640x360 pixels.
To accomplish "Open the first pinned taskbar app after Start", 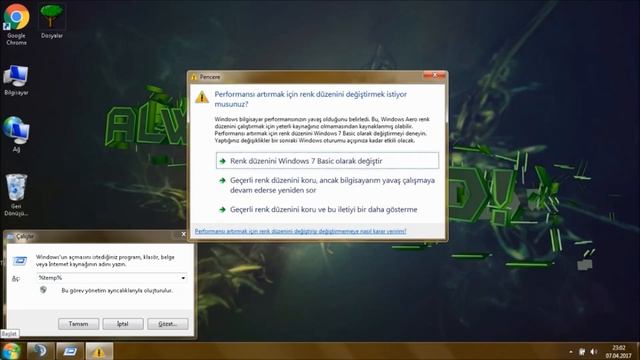I will tap(40, 351).
